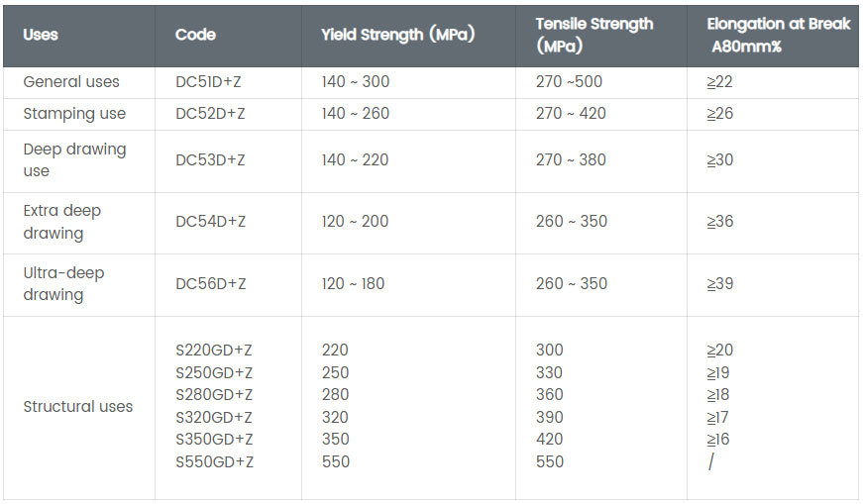The width and height of the screenshot is (863, 504).
Task: Click the ≥39 elongation value
Action: pos(720,284)
